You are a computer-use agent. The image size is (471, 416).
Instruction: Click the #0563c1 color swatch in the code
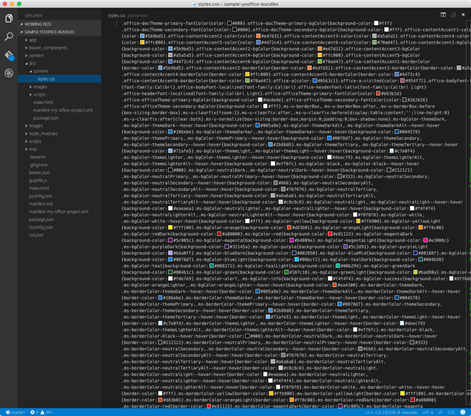coord(314,81)
